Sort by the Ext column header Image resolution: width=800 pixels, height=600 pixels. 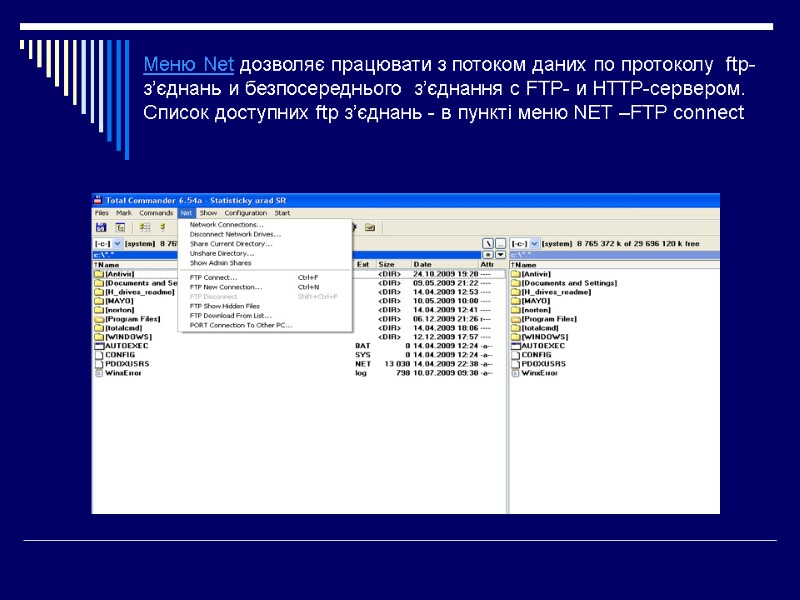(365, 264)
